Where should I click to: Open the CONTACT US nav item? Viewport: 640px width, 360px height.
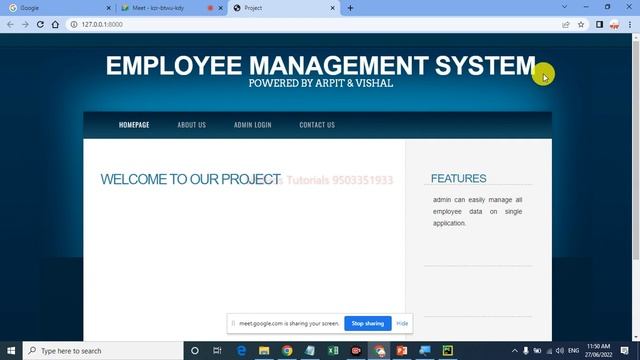coord(317,125)
